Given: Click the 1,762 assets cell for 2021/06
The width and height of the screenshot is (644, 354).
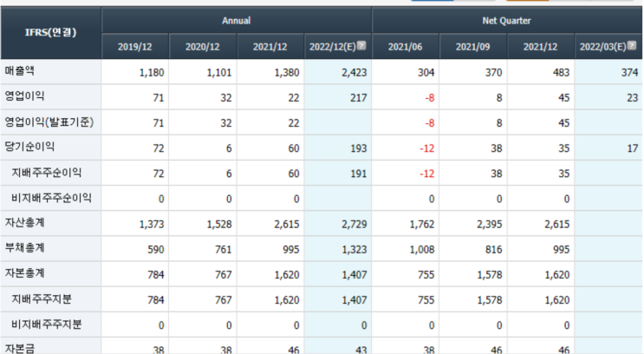Looking at the screenshot, I should click(x=406, y=224).
